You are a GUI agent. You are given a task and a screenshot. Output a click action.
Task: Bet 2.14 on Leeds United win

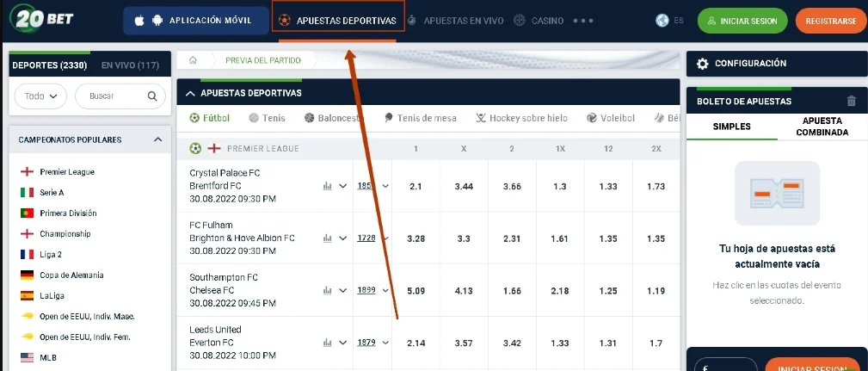click(416, 343)
